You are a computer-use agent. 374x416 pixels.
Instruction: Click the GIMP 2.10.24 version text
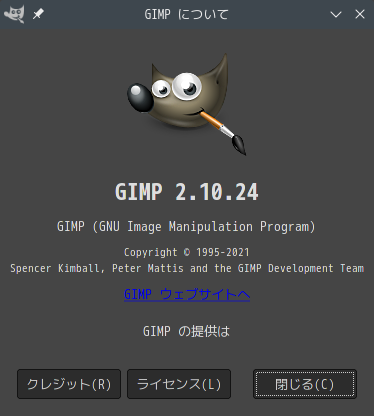click(187, 192)
